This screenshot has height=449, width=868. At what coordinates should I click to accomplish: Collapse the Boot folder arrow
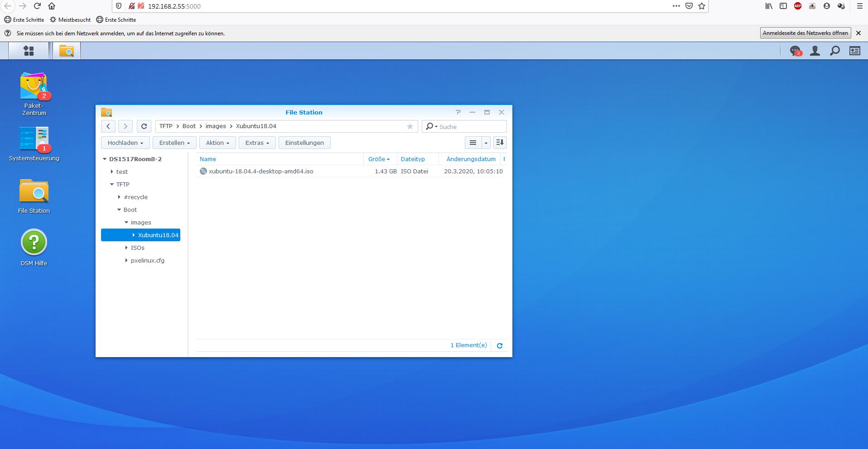point(119,210)
